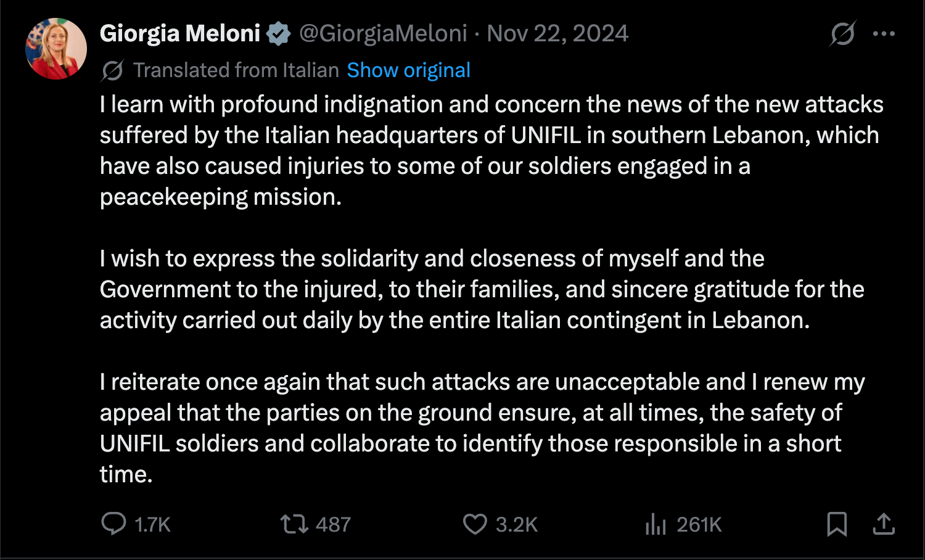Click the 3.2K likes count

(517, 525)
